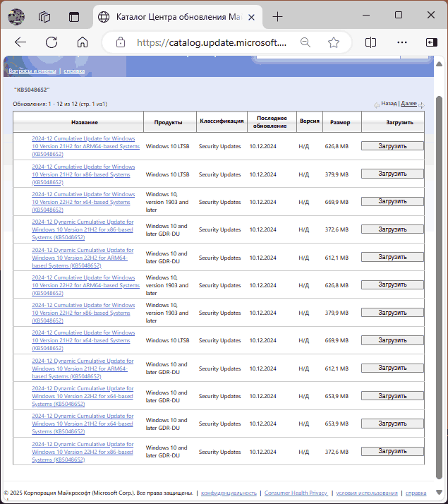Open Dynamic Cumulative Update 21H2 ARM64 link
448x504 pixels.
[83, 368]
